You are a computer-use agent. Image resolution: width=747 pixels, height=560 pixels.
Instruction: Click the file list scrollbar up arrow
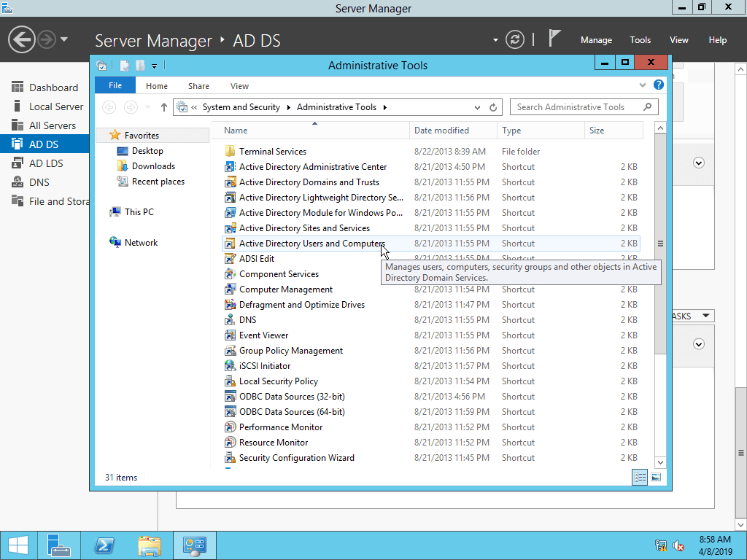660,128
